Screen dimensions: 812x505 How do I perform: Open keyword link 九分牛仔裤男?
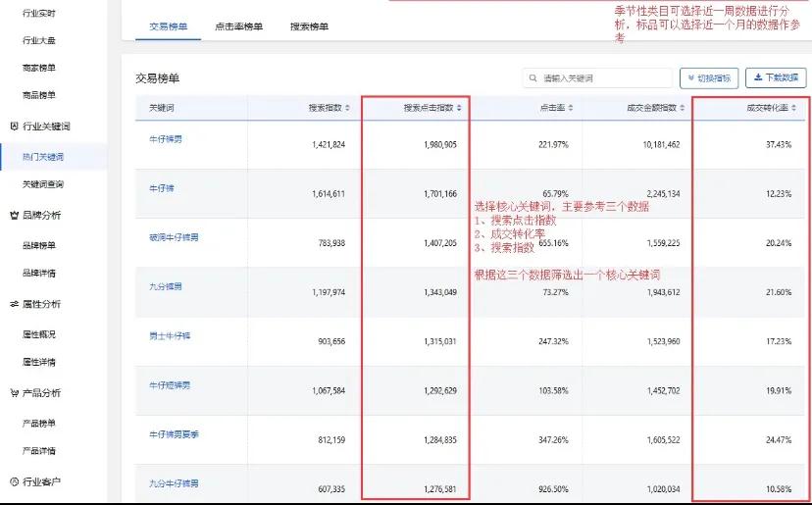pos(174,483)
